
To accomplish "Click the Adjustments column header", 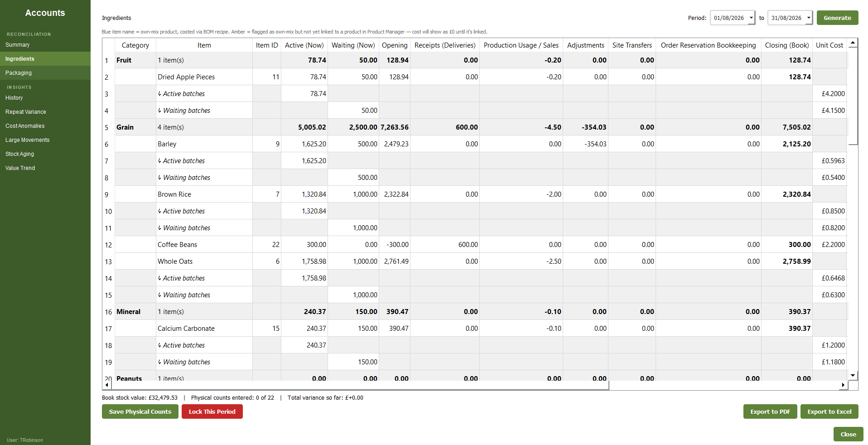I will click(585, 45).
